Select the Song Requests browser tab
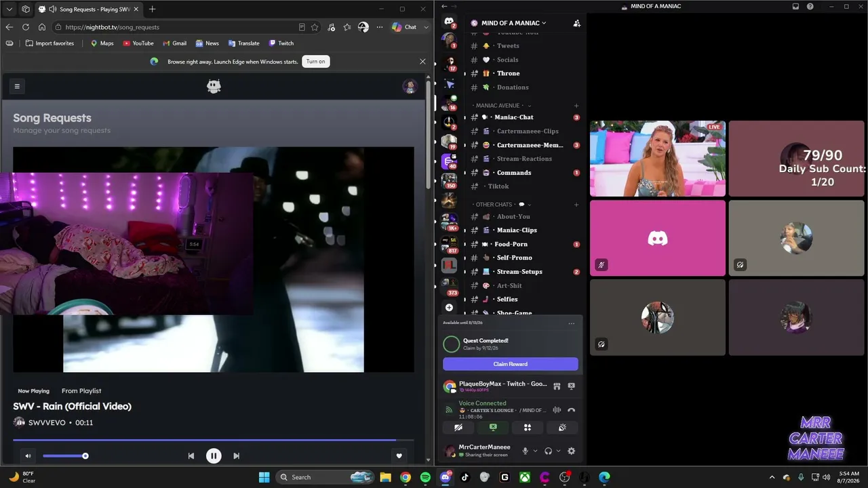Screen dimensions: 868x488 coord(88,9)
